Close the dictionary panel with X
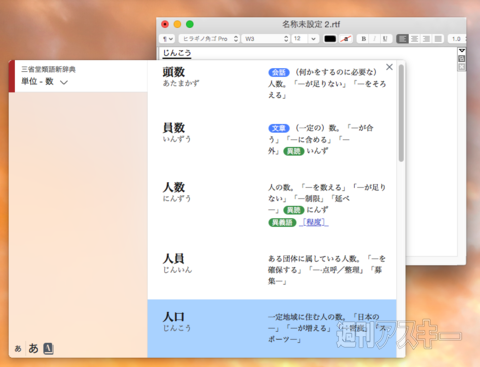The image size is (480, 367). coord(389,67)
